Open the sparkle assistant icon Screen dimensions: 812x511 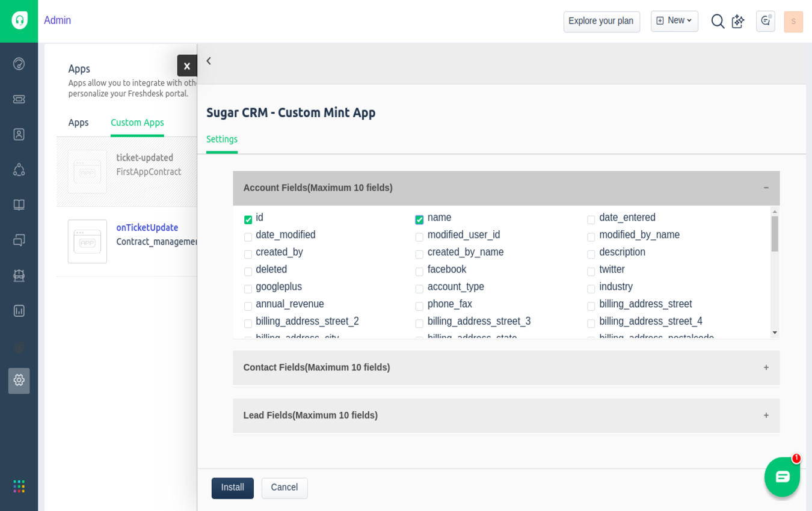tap(737, 21)
